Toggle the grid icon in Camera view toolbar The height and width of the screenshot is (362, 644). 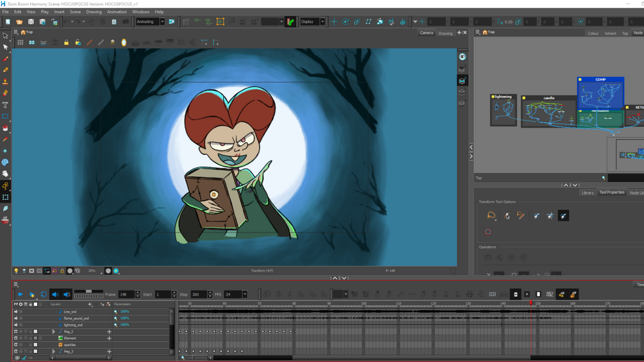(x=20, y=42)
